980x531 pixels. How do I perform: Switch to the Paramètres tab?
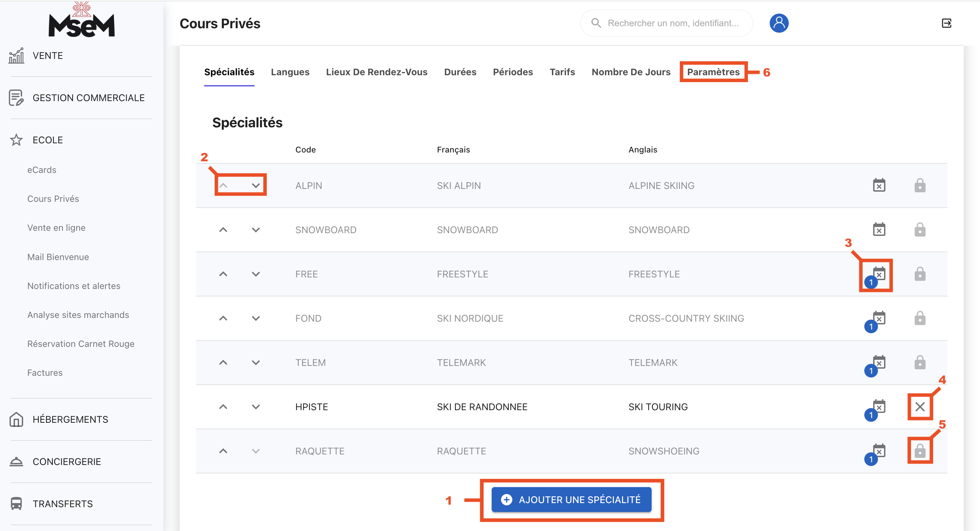713,72
